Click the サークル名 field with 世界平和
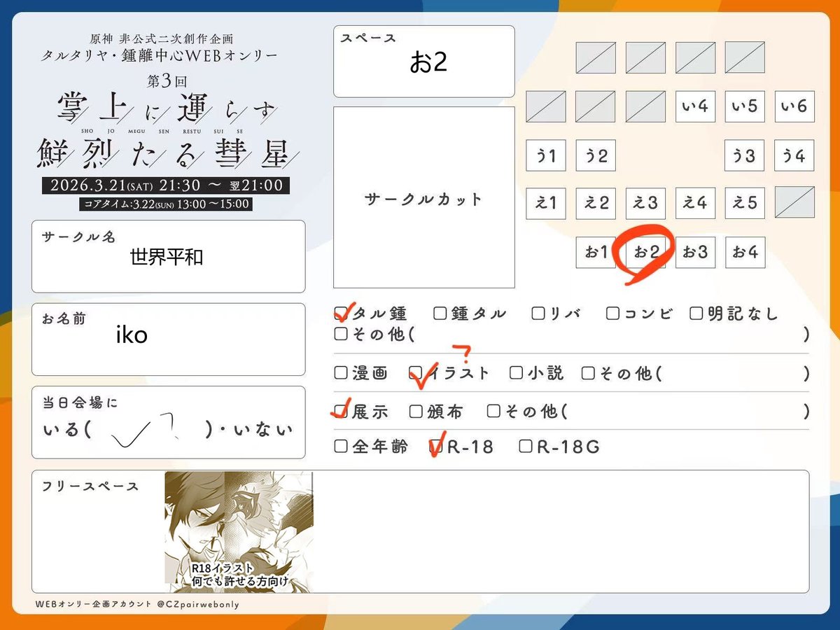Viewport: 840px width, 630px height. [x=168, y=256]
